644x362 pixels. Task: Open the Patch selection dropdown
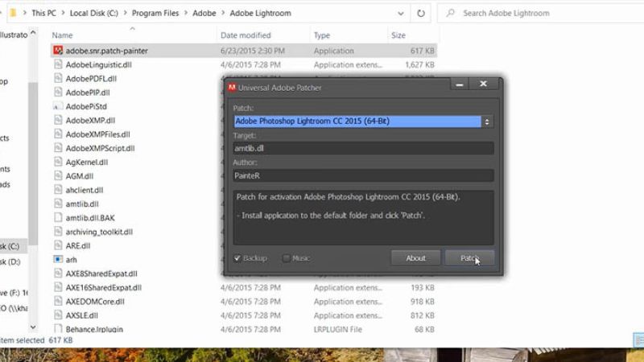487,121
